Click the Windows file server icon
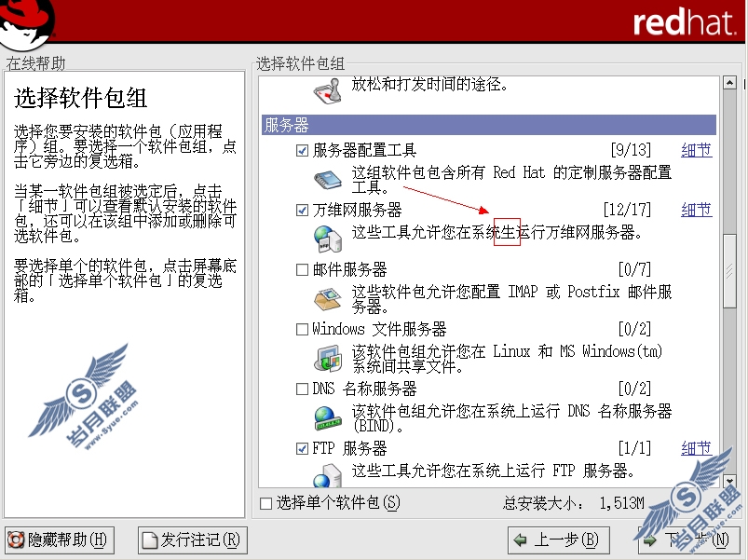This screenshot has width=748, height=560. pos(328,358)
